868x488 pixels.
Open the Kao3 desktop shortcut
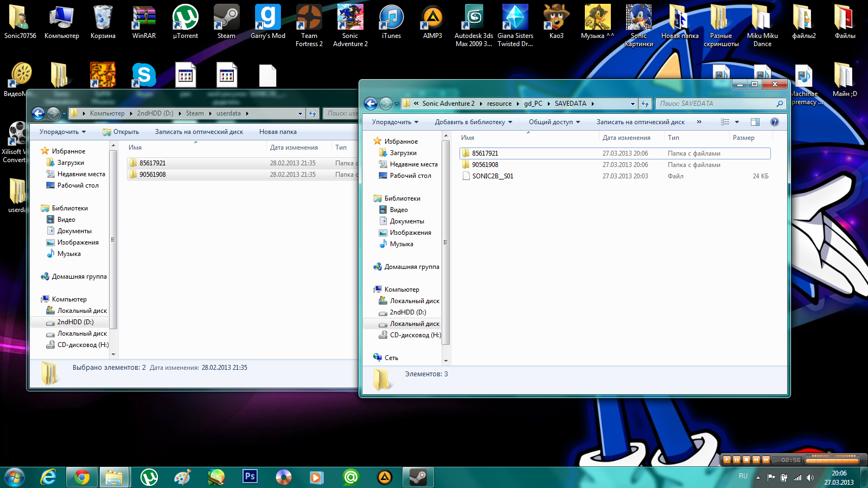pyautogui.click(x=556, y=22)
